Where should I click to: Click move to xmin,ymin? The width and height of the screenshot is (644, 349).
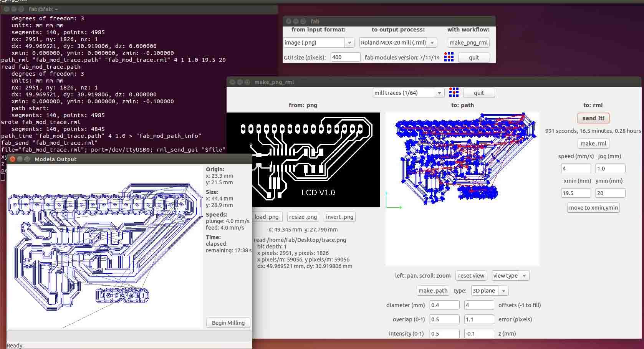point(593,208)
